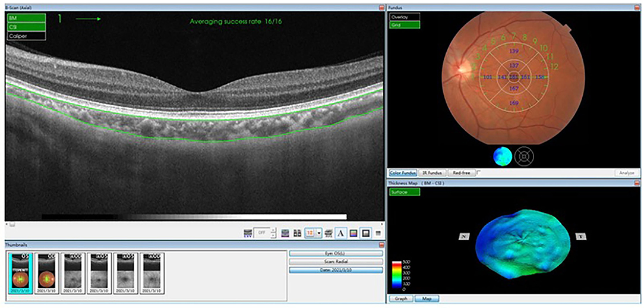Toggle the fundus Overlay display
The width and height of the screenshot is (644, 308).
click(405, 17)
